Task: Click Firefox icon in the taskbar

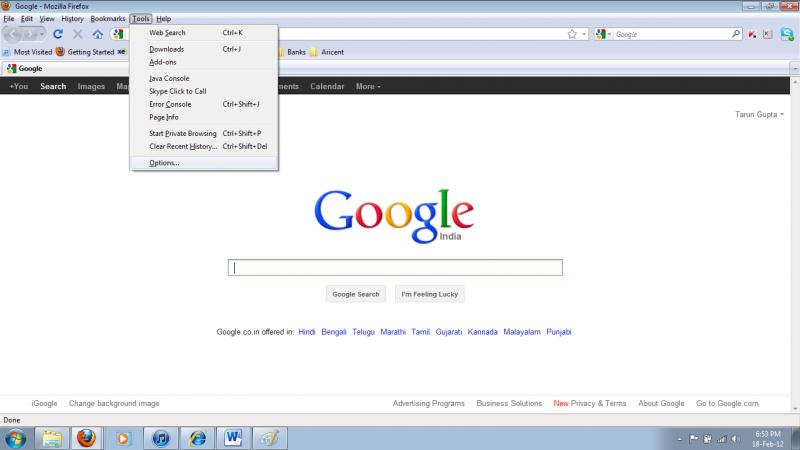Action: point(86,438)
